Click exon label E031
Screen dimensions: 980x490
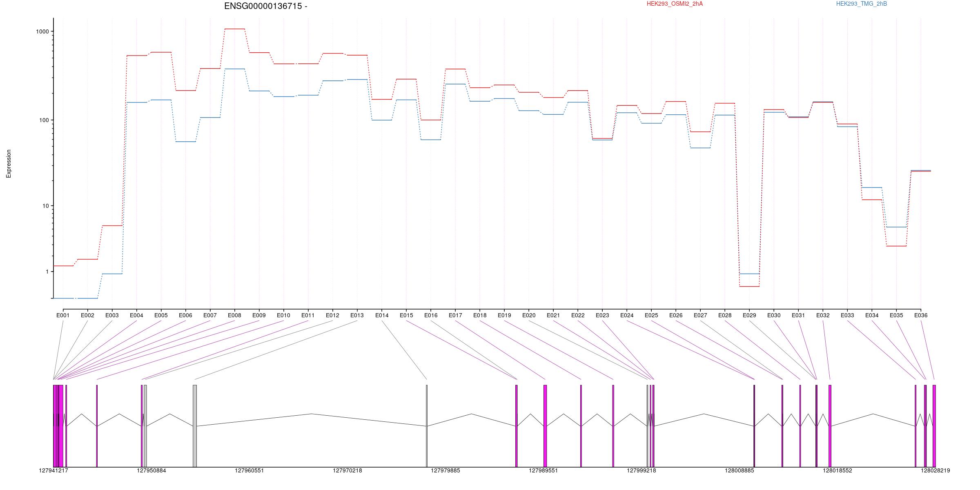(x=798, y=315)
